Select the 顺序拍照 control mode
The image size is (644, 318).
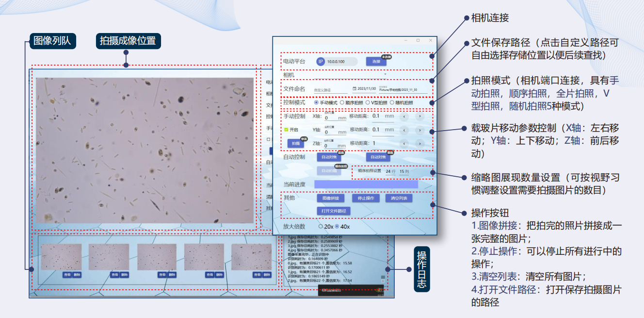[342, 103]
